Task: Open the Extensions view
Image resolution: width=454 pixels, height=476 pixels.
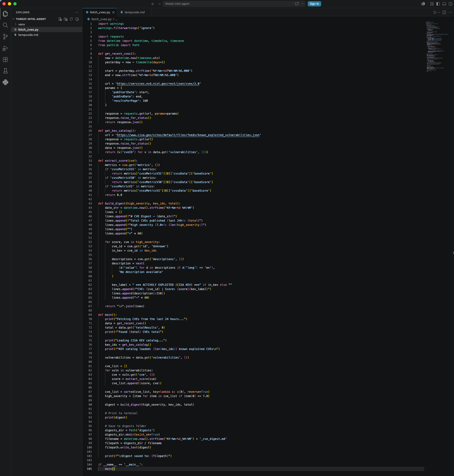Action: tap(5, 60)
